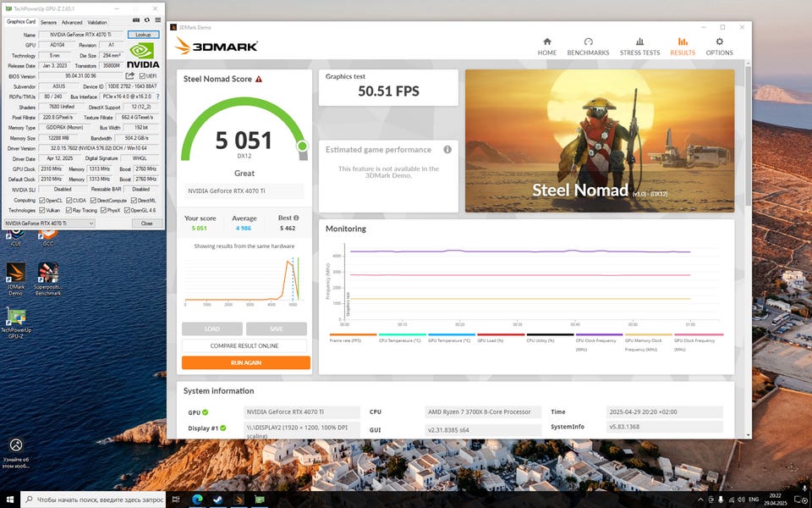Toggle the Vulkan checkbox
812x508 pixels.
[42, 211]
